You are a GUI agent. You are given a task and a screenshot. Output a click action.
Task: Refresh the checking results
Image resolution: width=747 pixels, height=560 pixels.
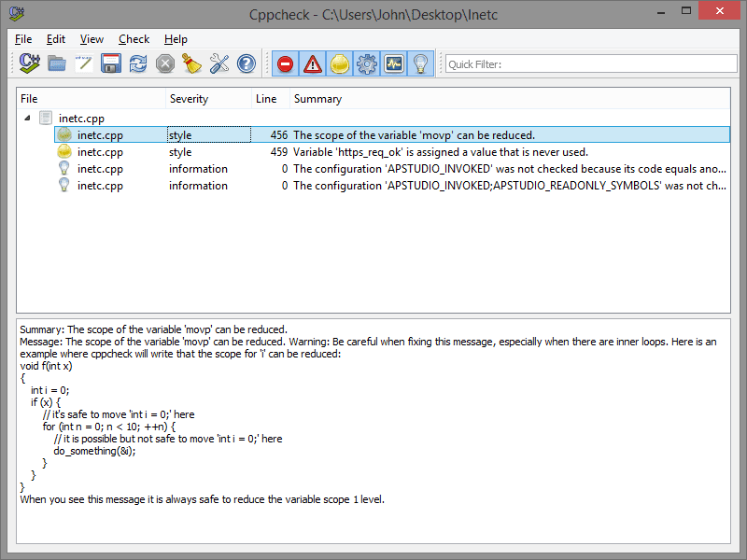coord(138,63)
